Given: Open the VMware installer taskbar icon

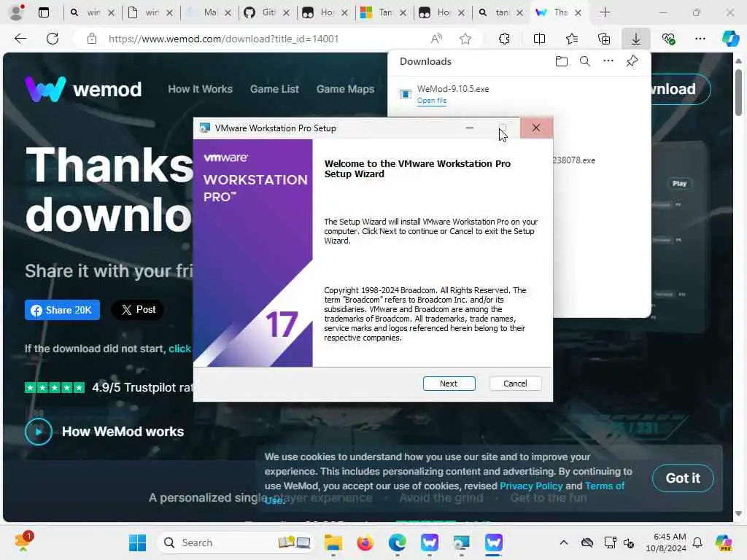Looking at the screenshot, I should coord(461,542).
